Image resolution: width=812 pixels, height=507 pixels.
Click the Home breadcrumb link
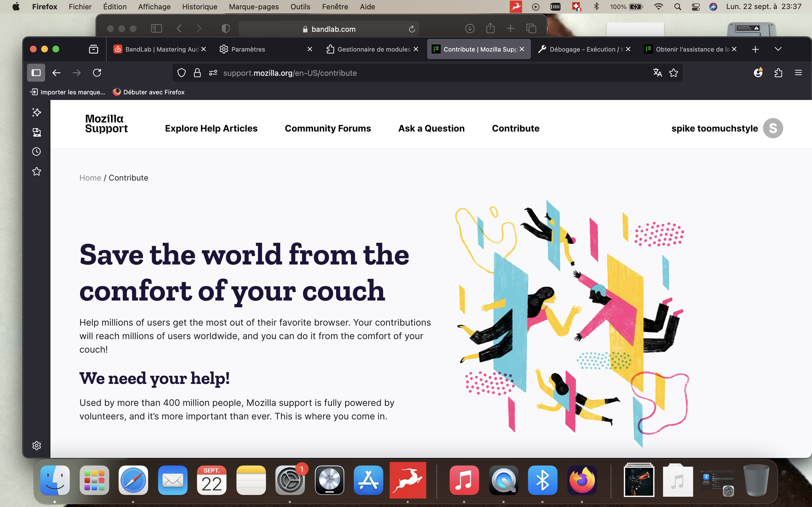[90, 178]
